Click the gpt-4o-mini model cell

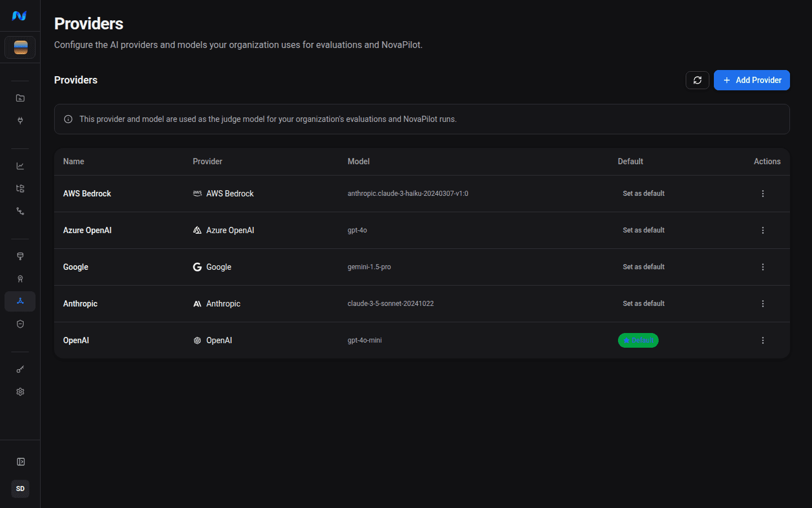coord(364,340)
